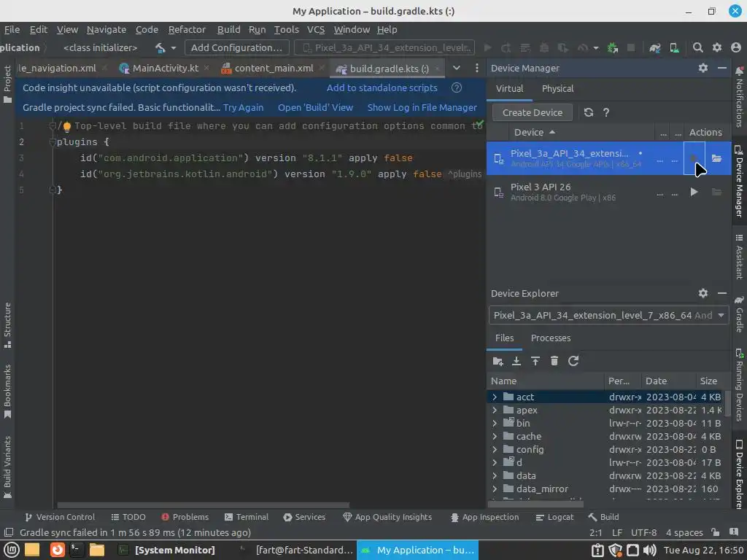Click Add to standalone scripts link

point(382,87)
